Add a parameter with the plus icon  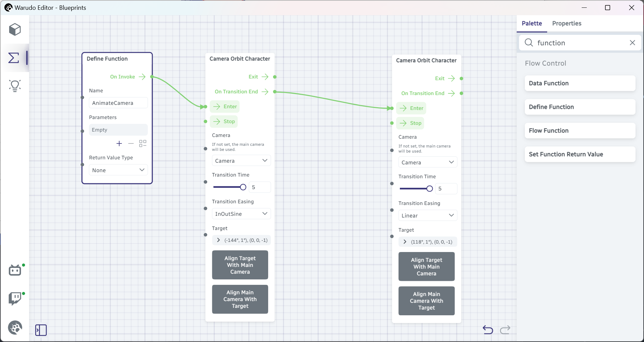coord(119,143)
